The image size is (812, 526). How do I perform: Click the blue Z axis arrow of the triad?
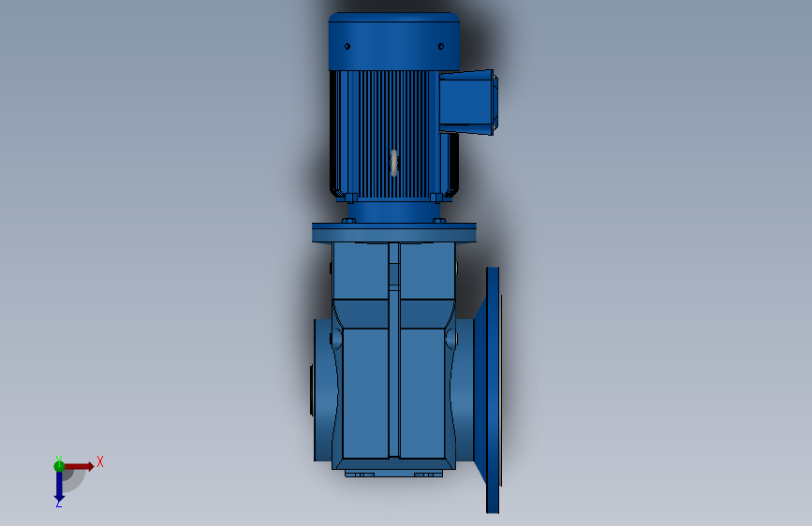(x=59, y=488)
